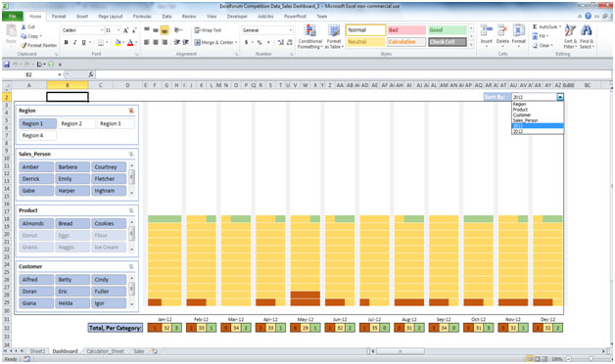
Task: Center text horizontally in cell
Action: pos(156,42)
